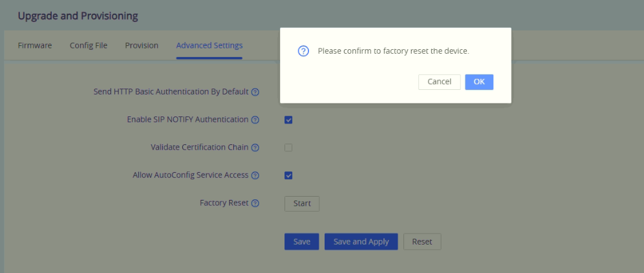Click the Factory Reset help icon
This screenshot has height=273, width=644.
(x=255, y=203)
